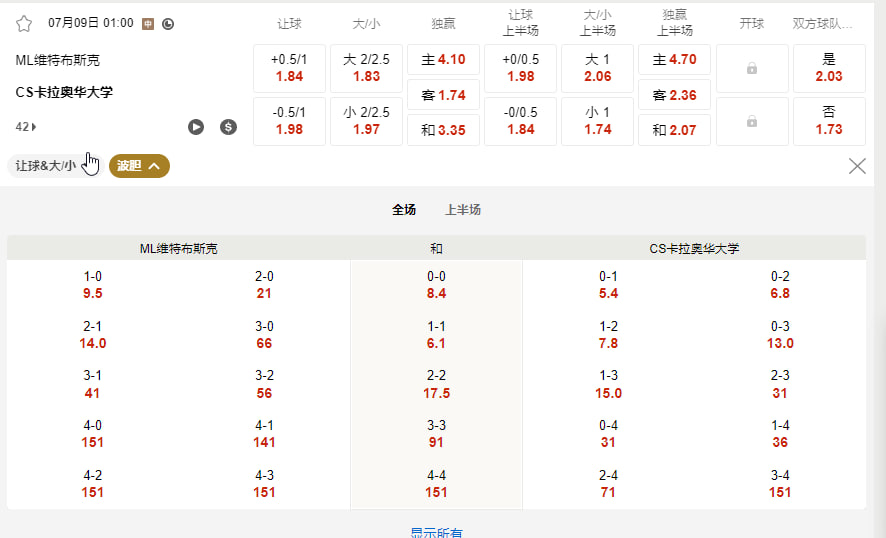Select handicap +0.5/1 at 1.84

click(x=289, y=68)
